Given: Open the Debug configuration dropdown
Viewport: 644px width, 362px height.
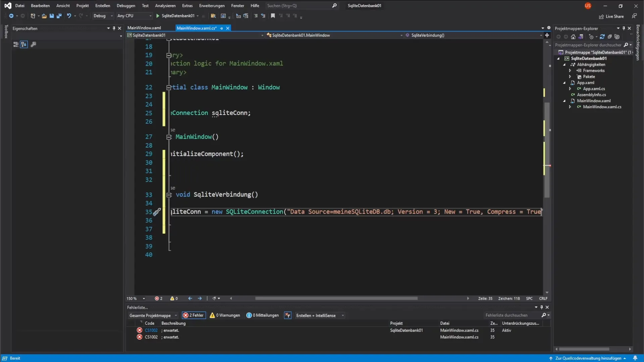Looking at the screenshot, I should pos(103,16).
